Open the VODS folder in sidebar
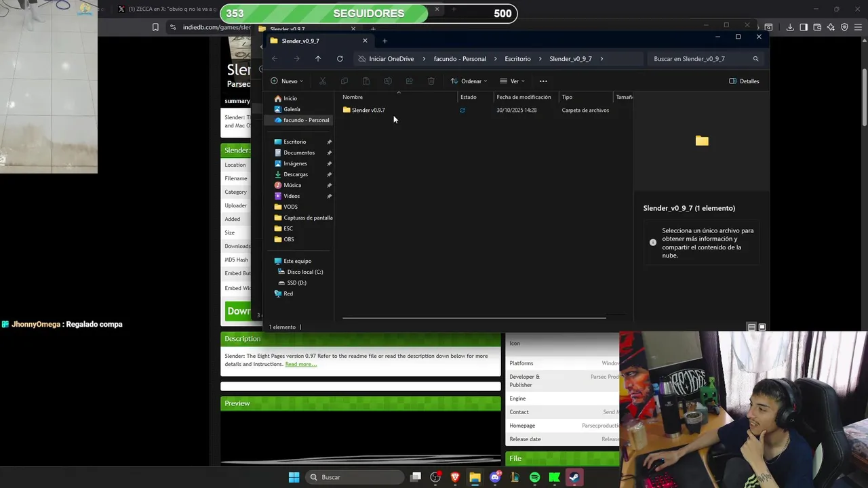Viewport: 868px width, 488px height. tap(290, 207)
